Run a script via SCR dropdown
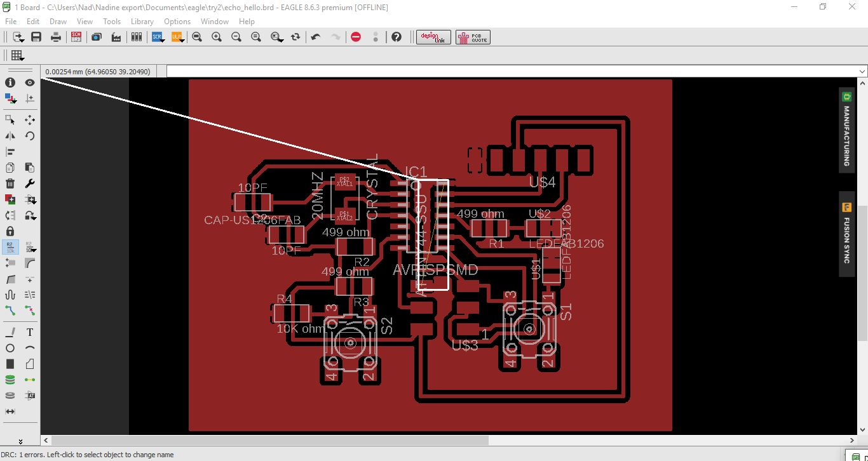868x461 pixels. point(158,37)
